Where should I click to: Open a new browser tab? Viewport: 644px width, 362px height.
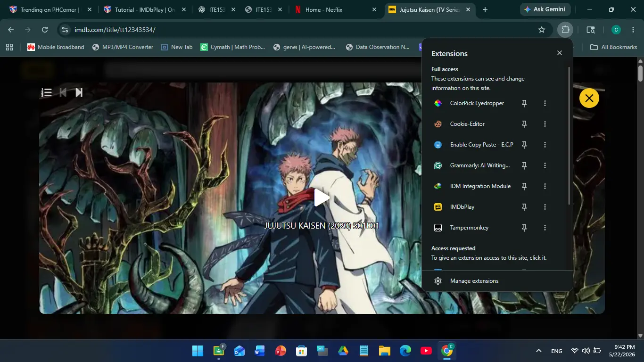pos(485,9)
